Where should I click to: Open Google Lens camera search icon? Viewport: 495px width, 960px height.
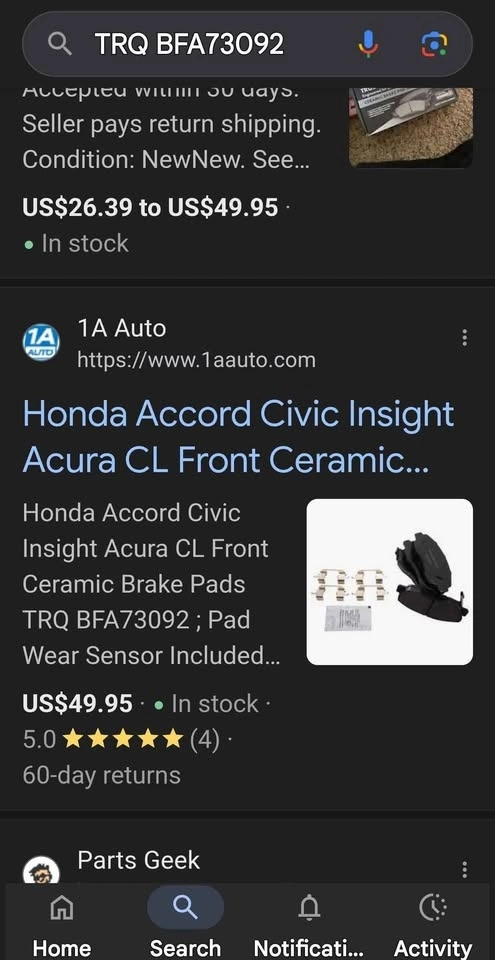tap(434, 44)
